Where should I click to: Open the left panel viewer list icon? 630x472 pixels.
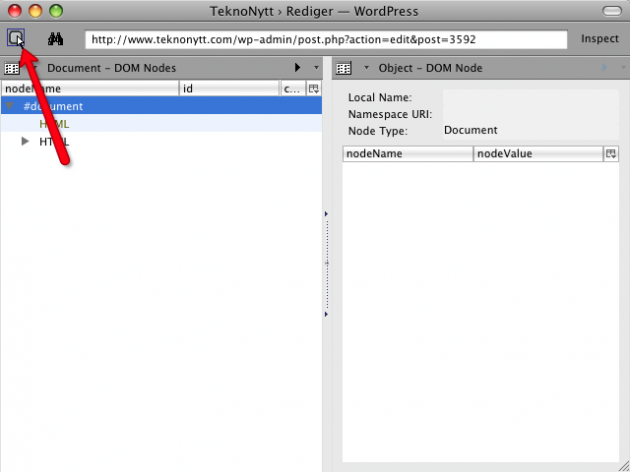point(12,68)
